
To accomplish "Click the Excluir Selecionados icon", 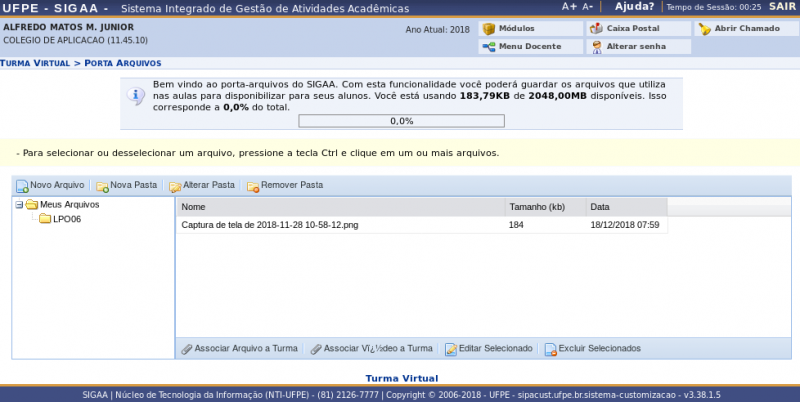I will tap(551, 349).
